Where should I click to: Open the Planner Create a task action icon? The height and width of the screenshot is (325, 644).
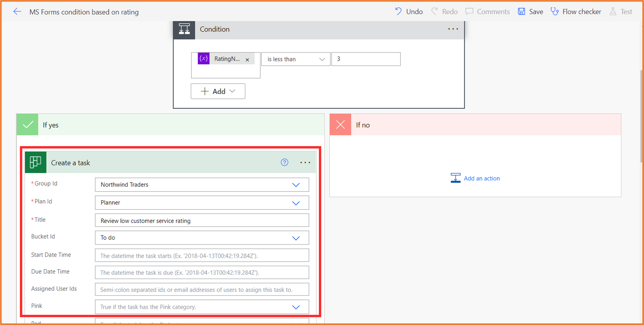tap(35, 162)
